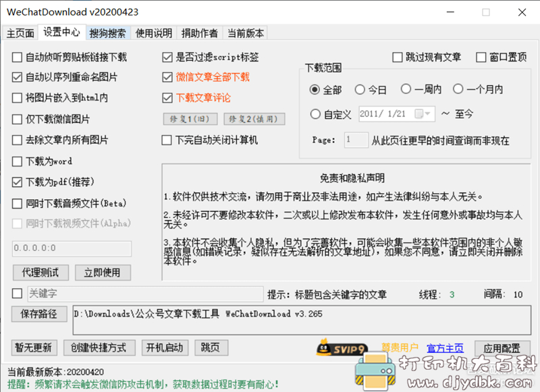Switch to the 主页面 tab
540x392 pixels.
pos(20,33)
